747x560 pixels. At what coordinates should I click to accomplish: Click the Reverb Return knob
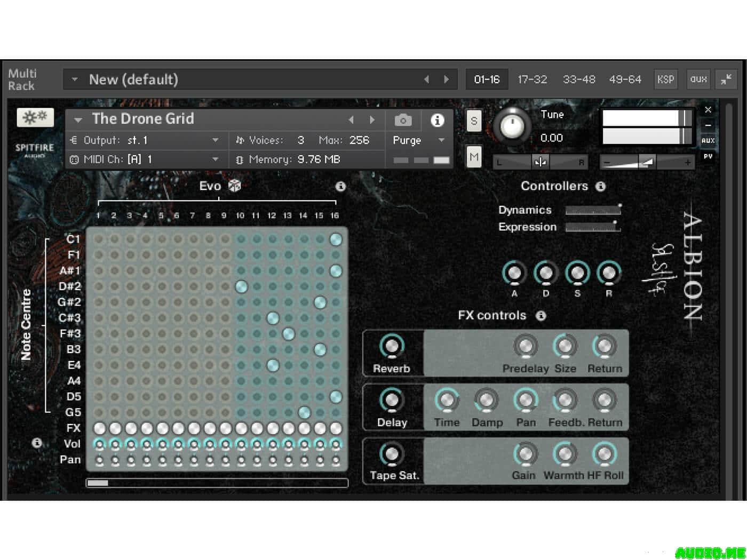point(605,347)
